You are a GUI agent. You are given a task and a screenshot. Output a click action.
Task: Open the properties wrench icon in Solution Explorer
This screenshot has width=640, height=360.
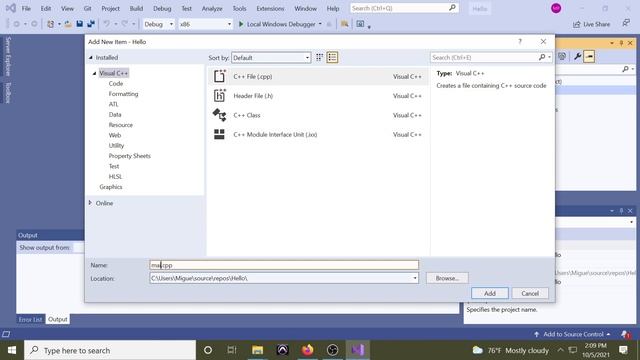(577, 57)
